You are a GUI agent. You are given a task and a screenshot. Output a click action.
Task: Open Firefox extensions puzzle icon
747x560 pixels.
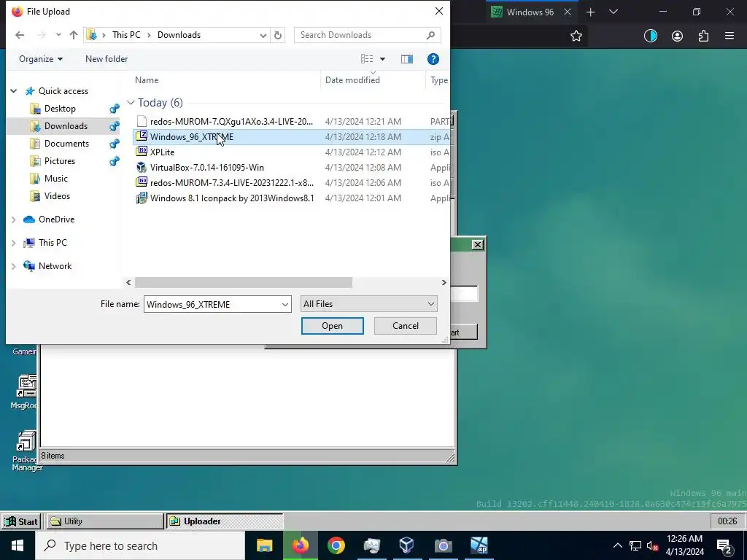tap(704, 36)
